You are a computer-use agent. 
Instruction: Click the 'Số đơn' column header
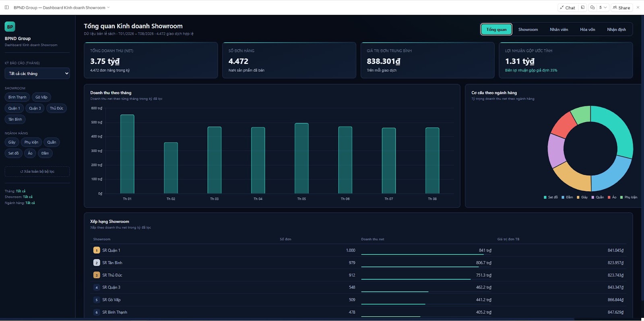click(285, 239)
